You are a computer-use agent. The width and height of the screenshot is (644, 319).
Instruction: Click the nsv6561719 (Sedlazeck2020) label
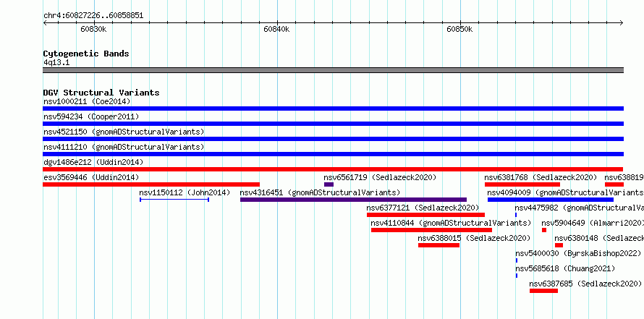[380, 177]
